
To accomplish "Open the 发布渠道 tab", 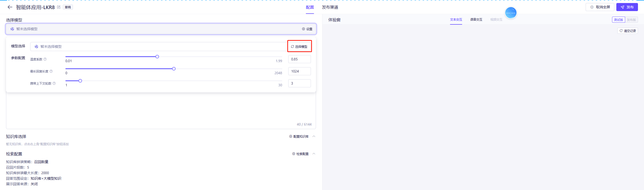I will [330, 7].
